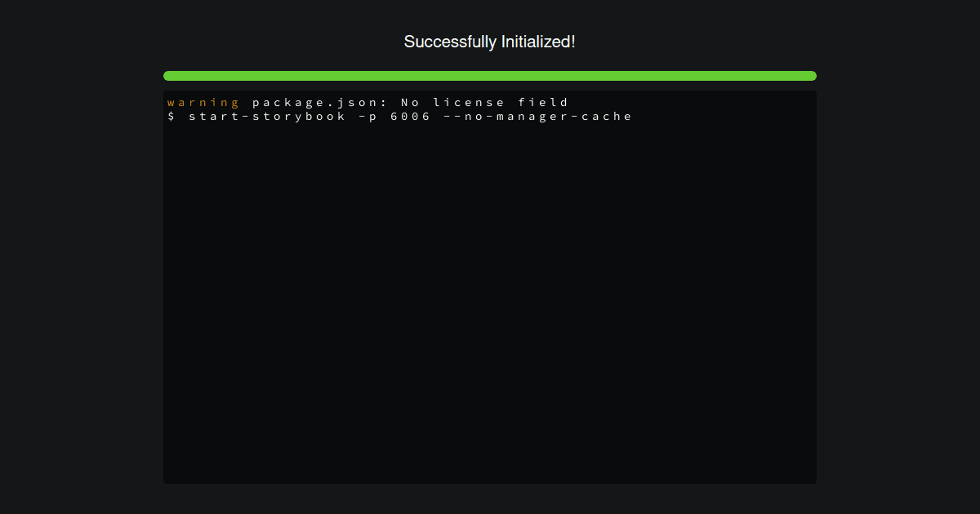Click the word "No" in warning line

pyautogui.click(x=410, y=102)
